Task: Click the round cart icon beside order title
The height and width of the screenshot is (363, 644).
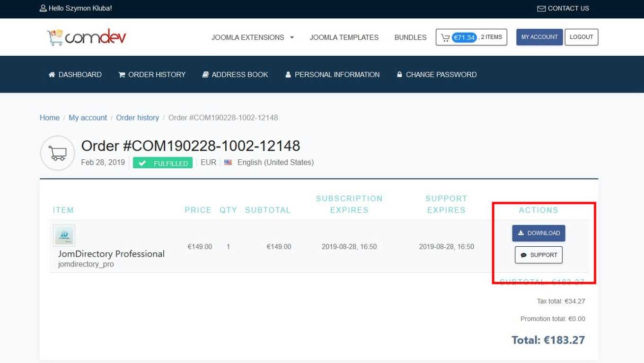Action: click(58, 153)
